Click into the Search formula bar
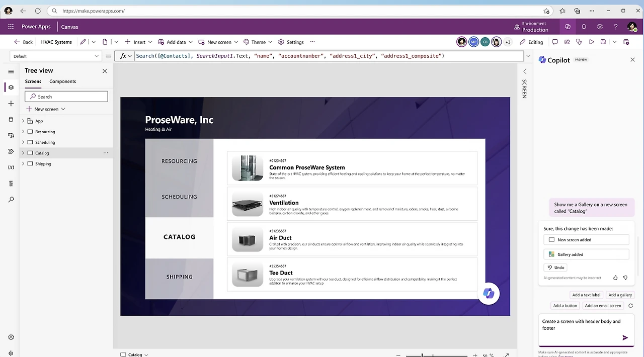This screenshot has width=644, height=357. coord(329,56)
